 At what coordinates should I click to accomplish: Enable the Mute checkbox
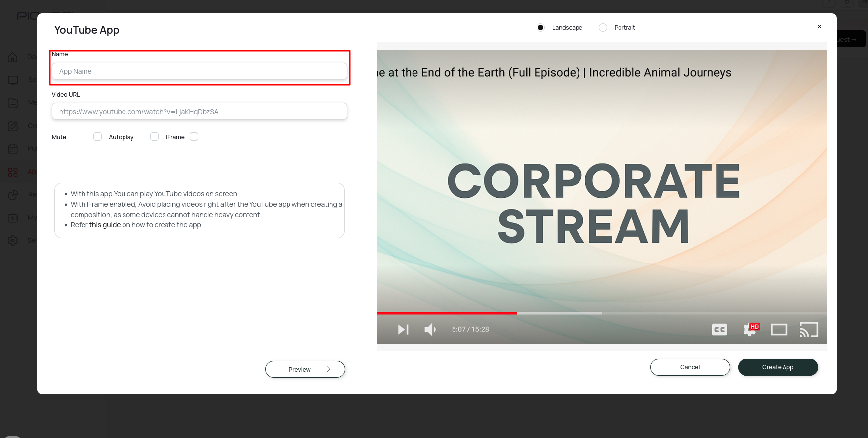[x=97, y=137]
